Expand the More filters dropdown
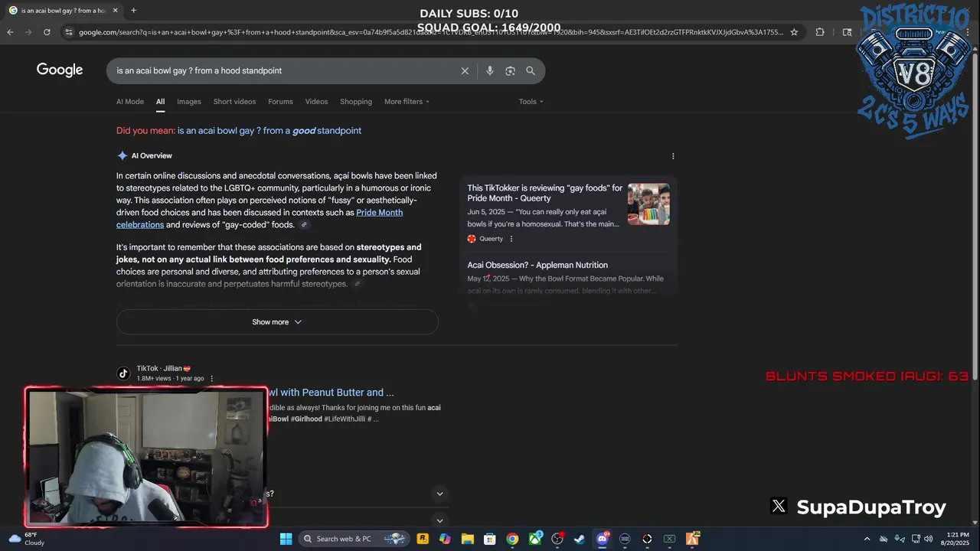Viewport: 980px width, 551px height. coord(407,102)
